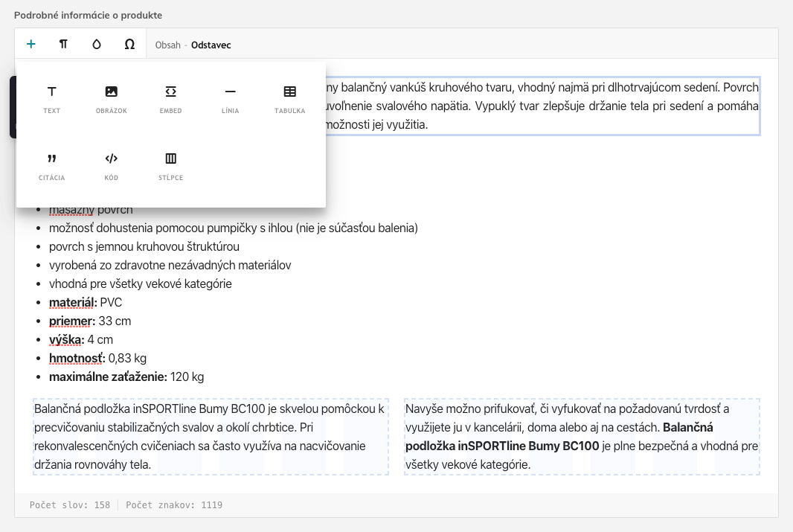
Task: Click the 'vhodná pre všetky vekové kategórie' item
Action: [x=140, y=283]
